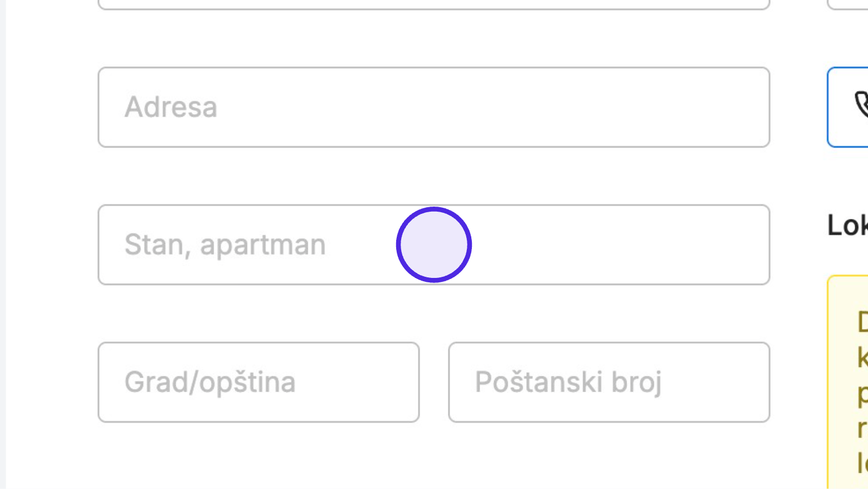The width and height of the screenshot is (868, 489).
Task: Place cursor in the apartment number box
Action: (434, 245)
